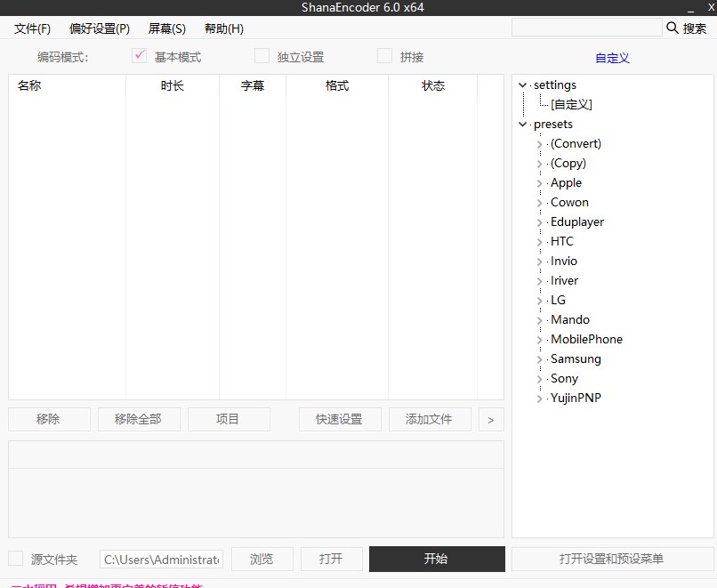717x588 pixels.
Task: Open the 偏好设置(P) menu
Action: [99, 28]
